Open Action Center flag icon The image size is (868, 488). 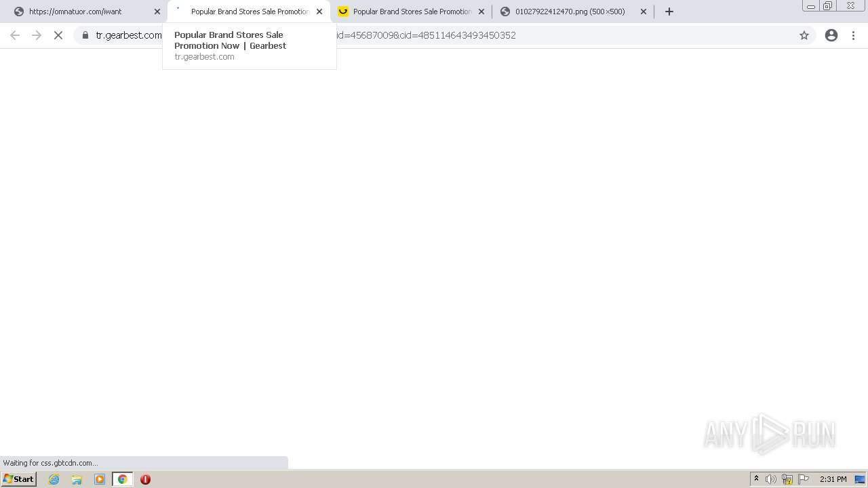pyautogui.click(x=804, y=479)
